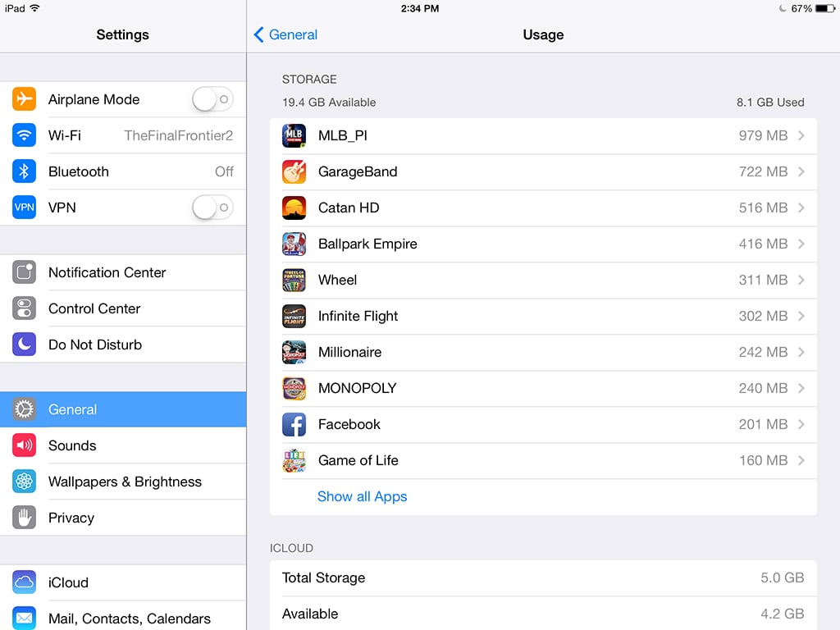Tap the 2:34 PM clock
The height and width of the screenshot is (630, 840).
coord(420,8)
